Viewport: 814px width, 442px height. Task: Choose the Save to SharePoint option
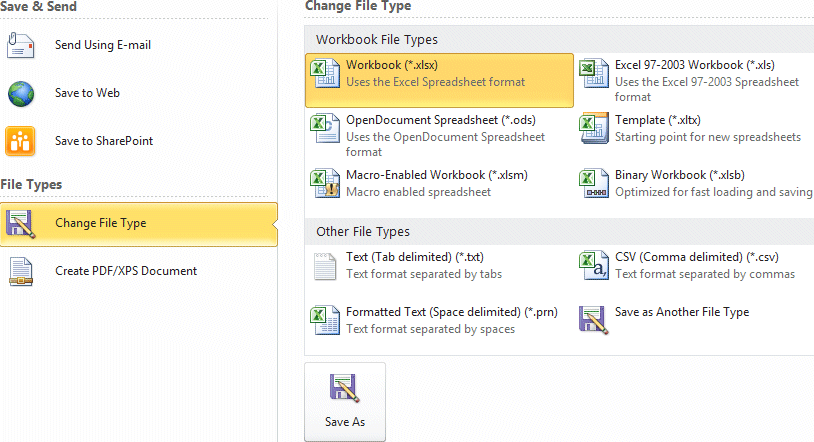pos(104,141)
